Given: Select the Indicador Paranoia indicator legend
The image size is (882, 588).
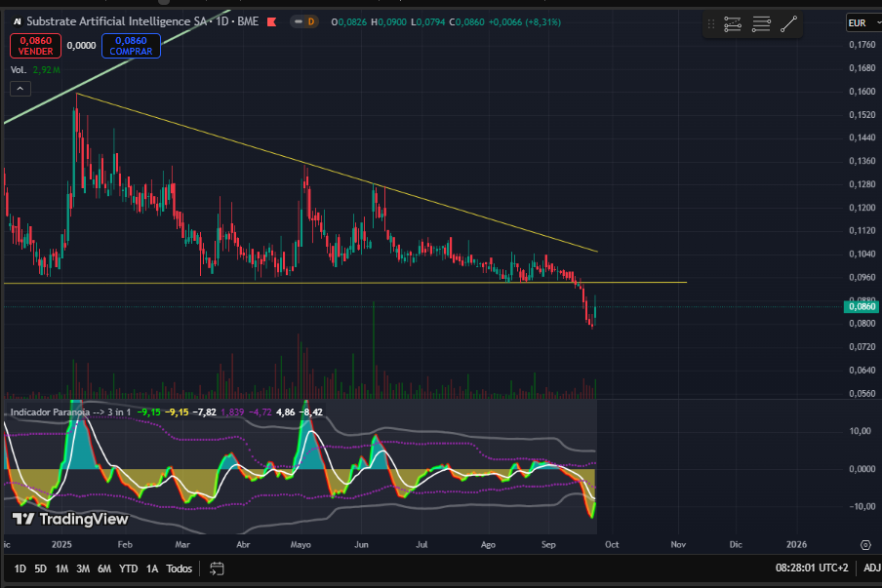Looking at the screenshot, I should tap(70, 412).
